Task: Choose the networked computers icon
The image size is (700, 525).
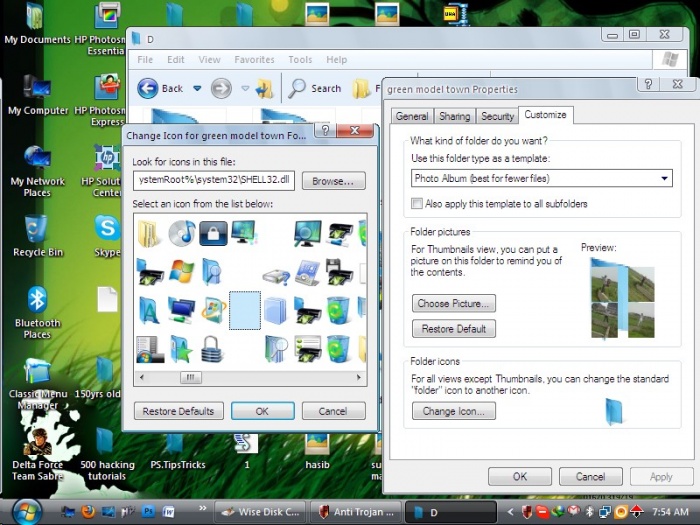Action: [181, 310]
